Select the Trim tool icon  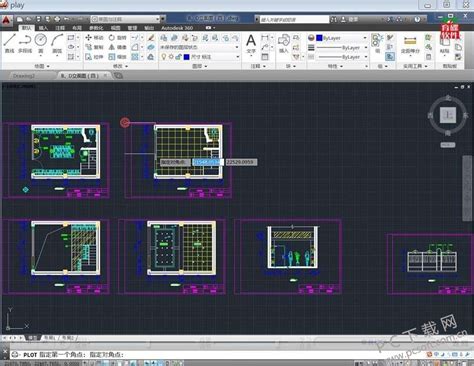coord(135,38)
